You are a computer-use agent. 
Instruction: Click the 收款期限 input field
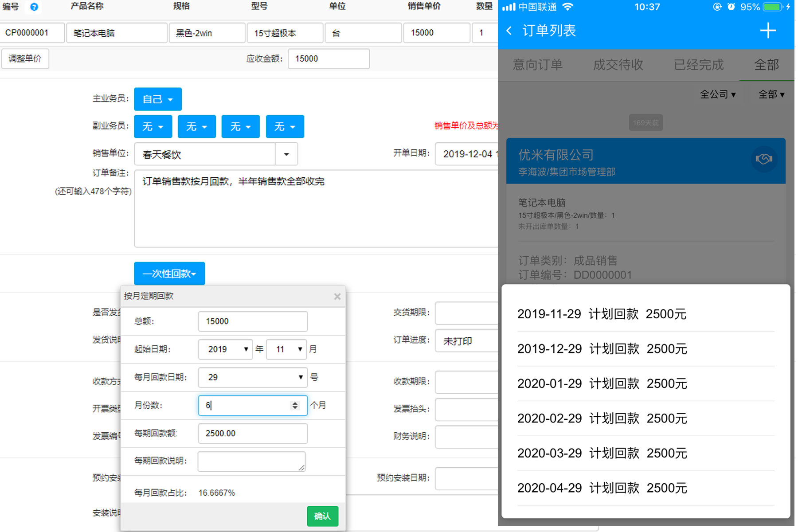467,382
